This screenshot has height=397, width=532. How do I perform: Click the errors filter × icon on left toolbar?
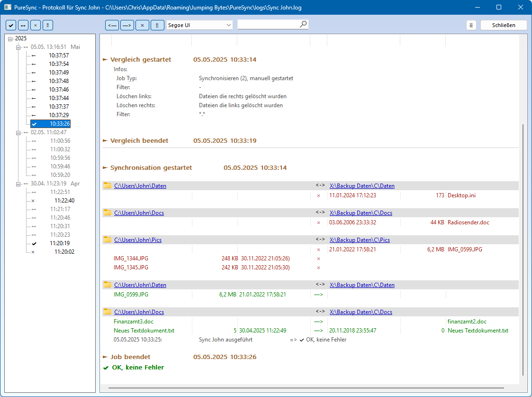[35, 25]
